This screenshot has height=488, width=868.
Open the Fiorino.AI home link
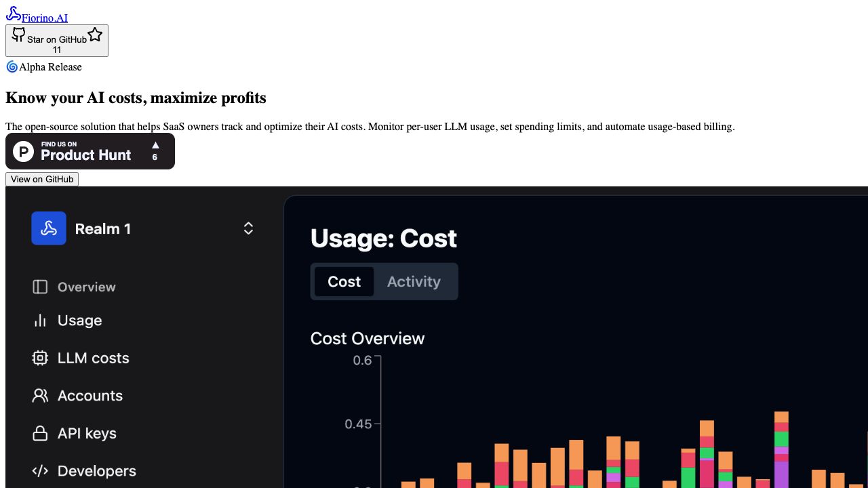pos(45,18)
